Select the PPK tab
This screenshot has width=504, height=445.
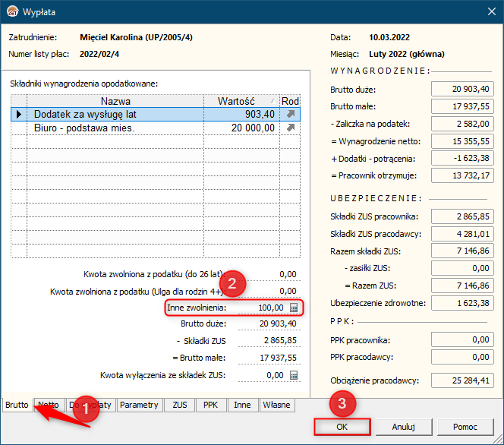click(x=210, y=405)
